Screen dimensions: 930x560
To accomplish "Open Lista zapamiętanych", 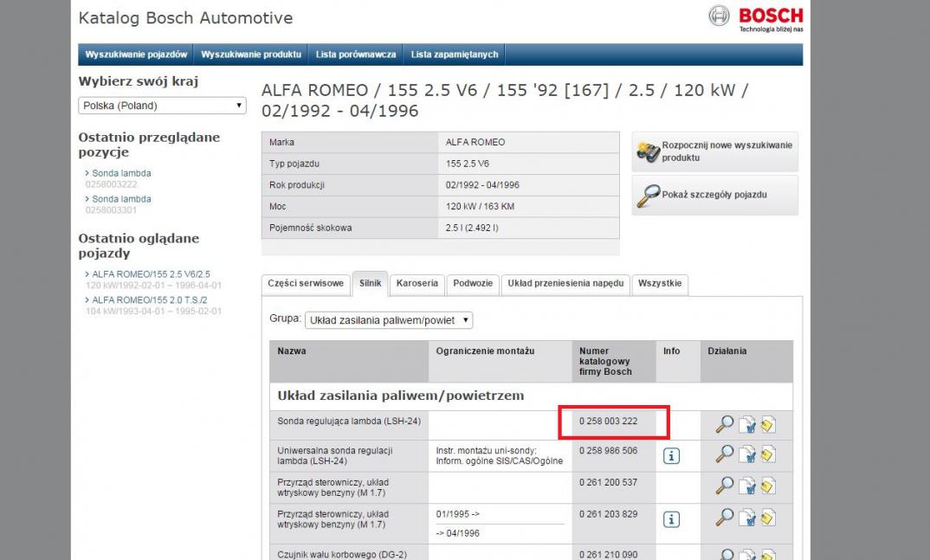I will pyautogui.click(x=455, y=55).
